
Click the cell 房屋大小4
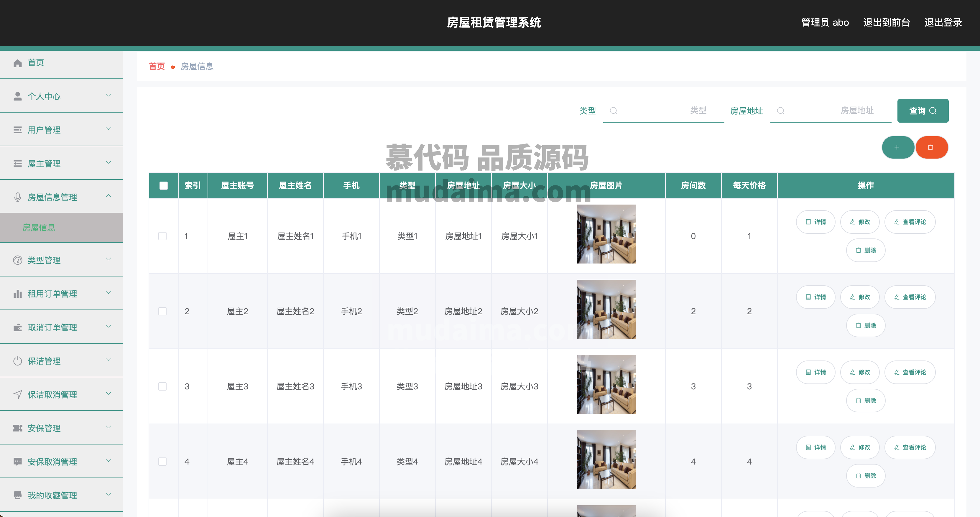point(519,462)
